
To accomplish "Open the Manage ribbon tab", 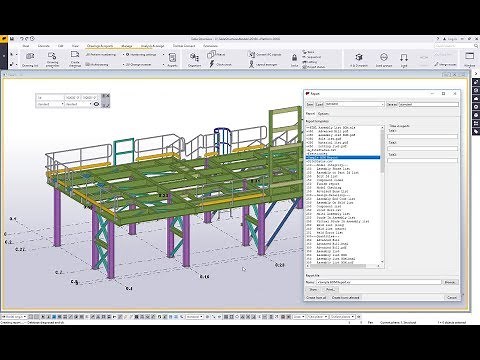I will tap(127, 46).
